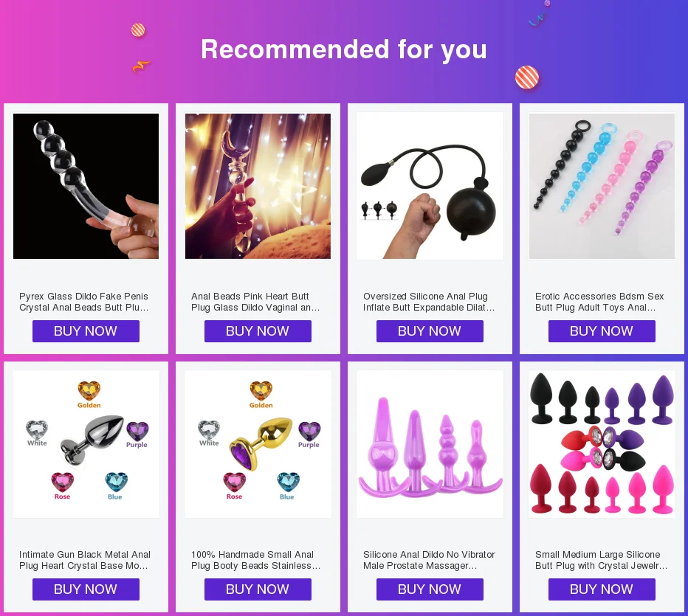Image resolution: width=688 pixels, height=616 pixels.
Task: Click BUY NOW under 100% Handmade Small item
Action: coord(258,589)
